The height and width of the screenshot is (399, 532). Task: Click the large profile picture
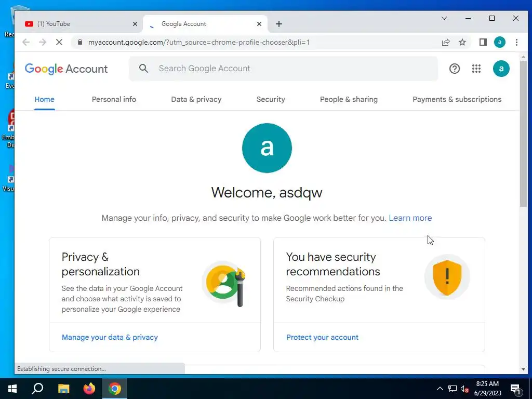point(267,148)
